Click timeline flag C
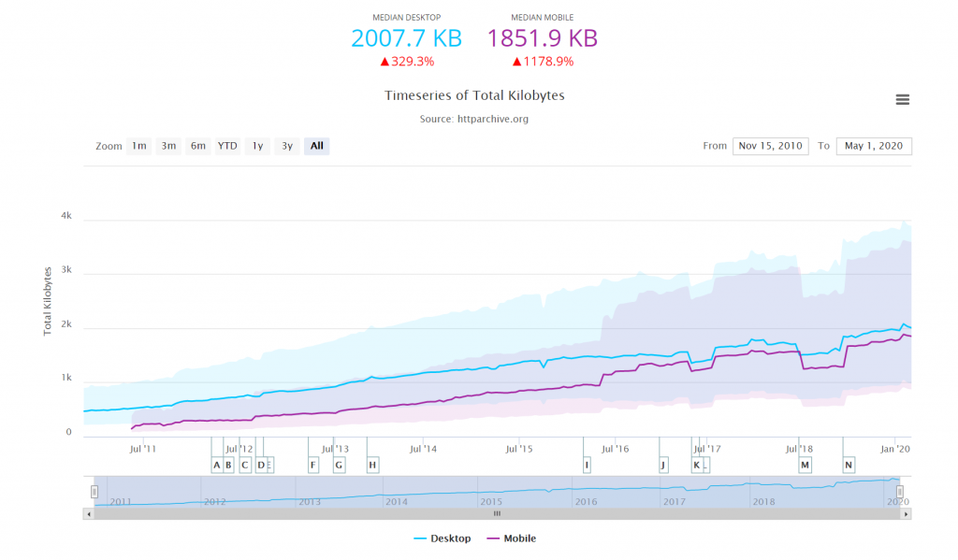The height and width of the screenshot is (560, 958). tap(245, 466)
